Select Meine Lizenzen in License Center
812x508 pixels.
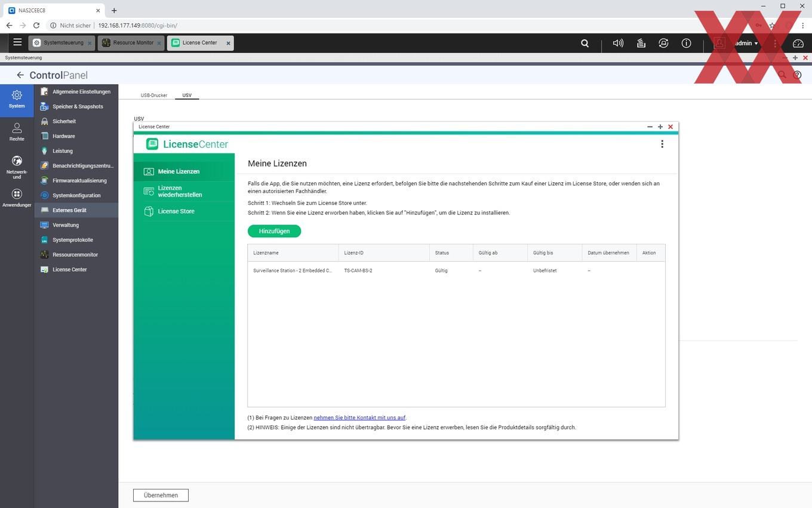(184, 172)
